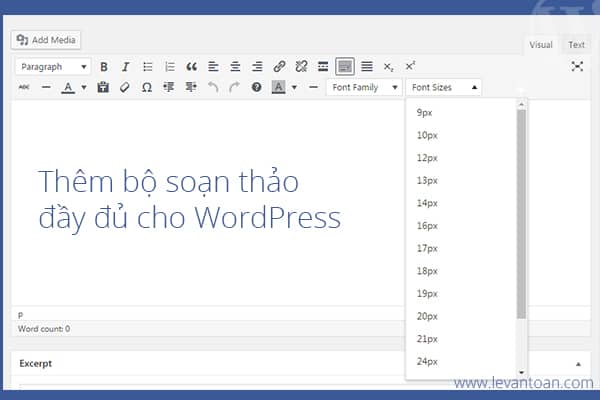Insert a hyperlink with the link icon
Viewport: 600px width, 400px height.
(279, 67)
